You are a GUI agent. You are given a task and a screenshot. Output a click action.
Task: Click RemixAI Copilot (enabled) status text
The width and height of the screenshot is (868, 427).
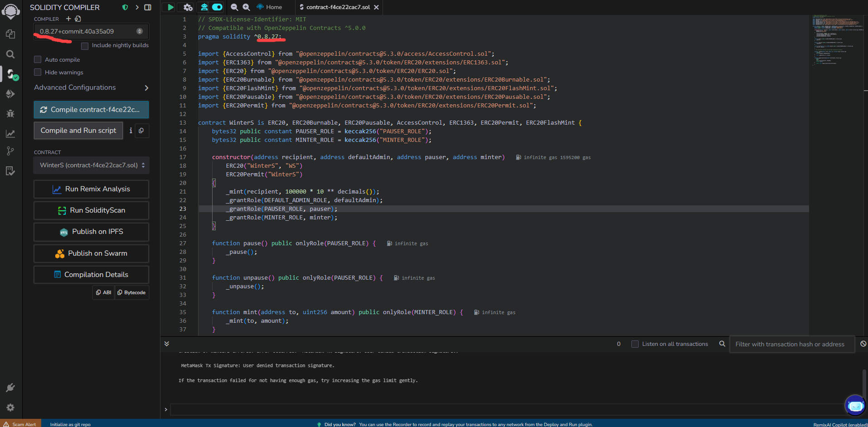click(840, 424)
